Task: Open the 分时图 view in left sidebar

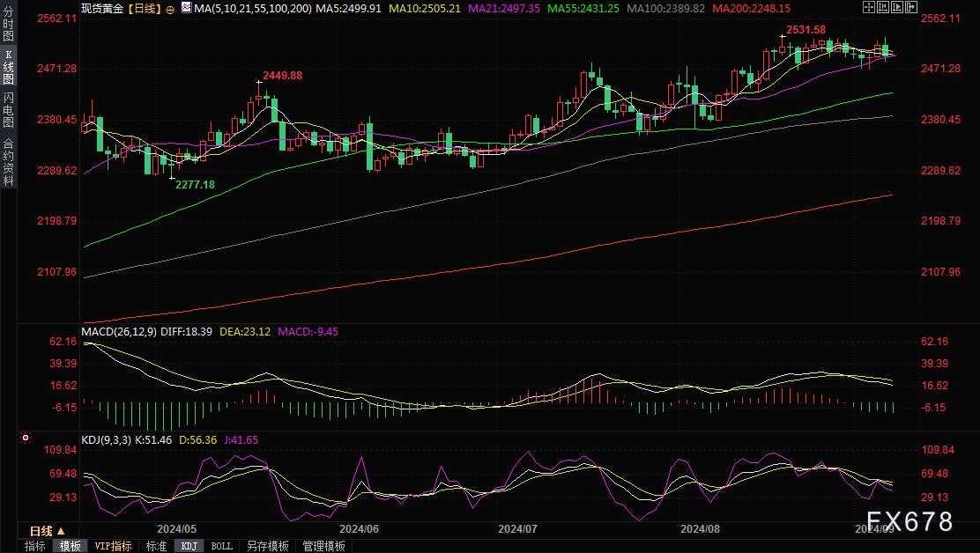Action: [x=8, y=24]
